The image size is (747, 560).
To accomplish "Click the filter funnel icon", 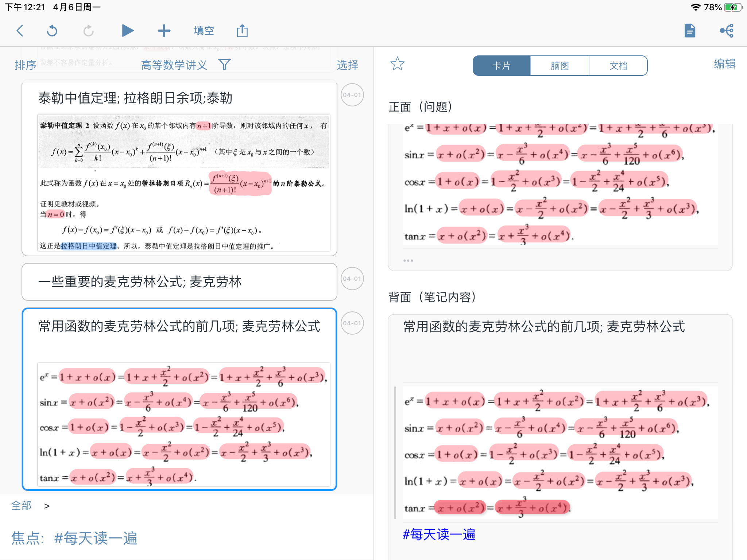I will click(225, 65).
